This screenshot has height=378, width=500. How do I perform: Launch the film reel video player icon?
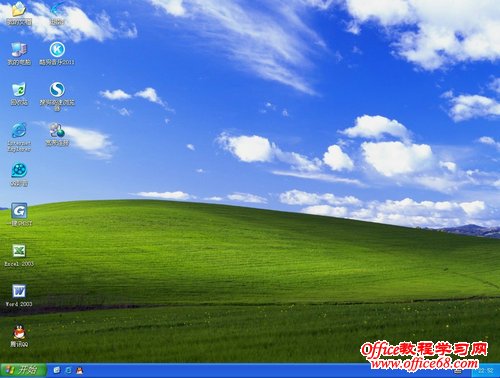click(19, 170)
